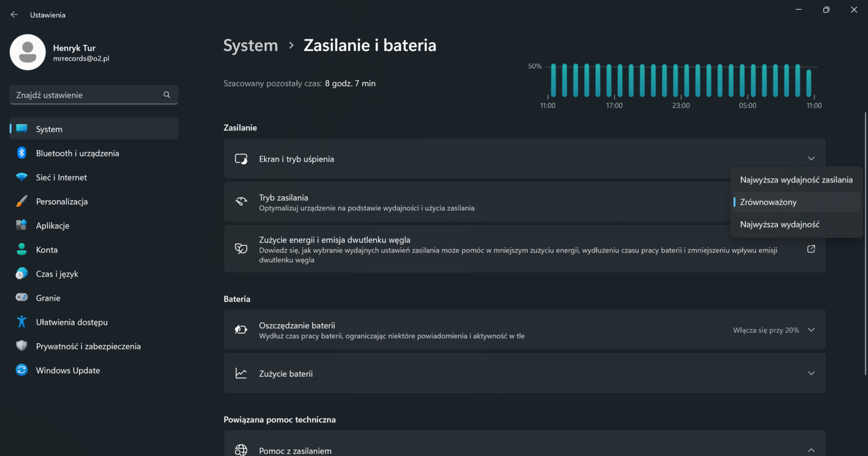This screenshot has width=868, height=456.
Task: Click the Tryb zasilania gauge icon
Action: [241, 201]
